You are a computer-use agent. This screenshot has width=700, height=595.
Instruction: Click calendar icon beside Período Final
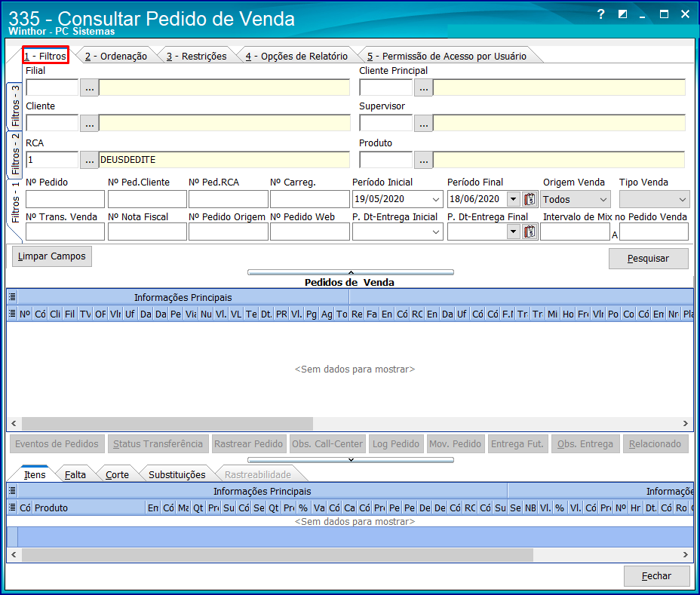tap(530, 199)
